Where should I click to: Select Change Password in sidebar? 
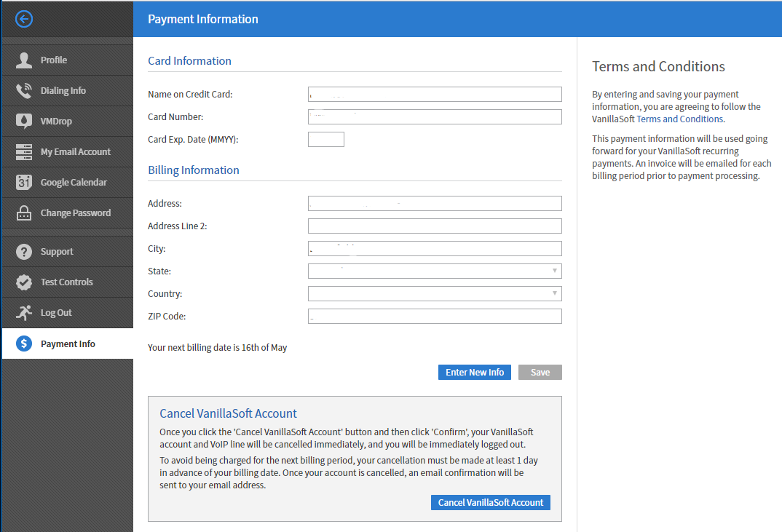68,213
